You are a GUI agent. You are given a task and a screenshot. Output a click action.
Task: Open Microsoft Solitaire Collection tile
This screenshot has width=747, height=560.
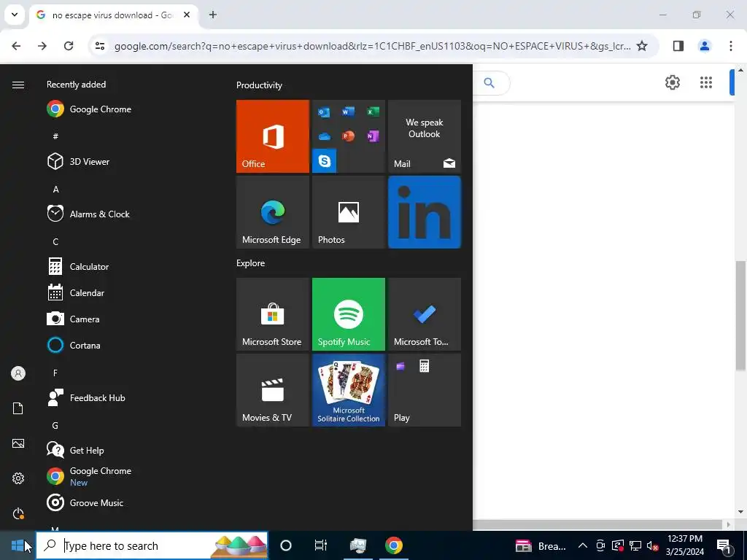point(348,390)
